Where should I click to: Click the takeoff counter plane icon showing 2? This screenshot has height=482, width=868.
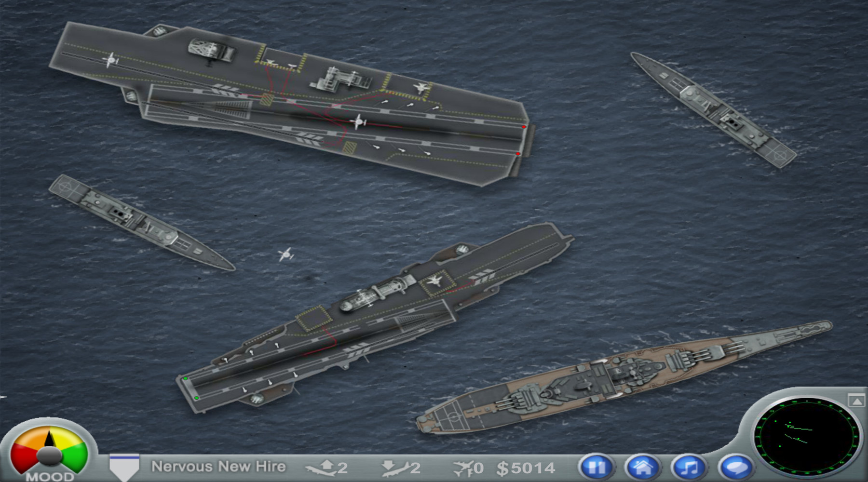[322, 468]
